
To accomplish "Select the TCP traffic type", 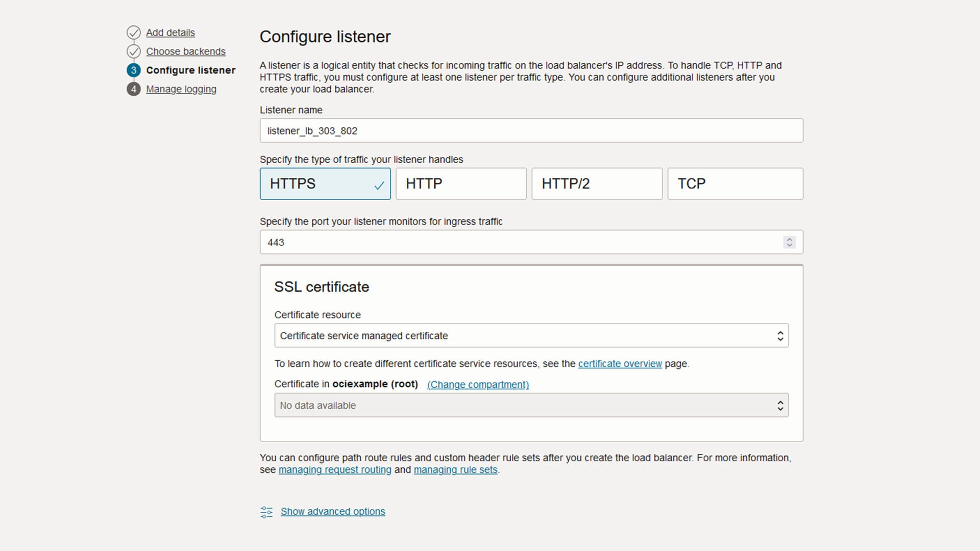I will pos(735,184).
